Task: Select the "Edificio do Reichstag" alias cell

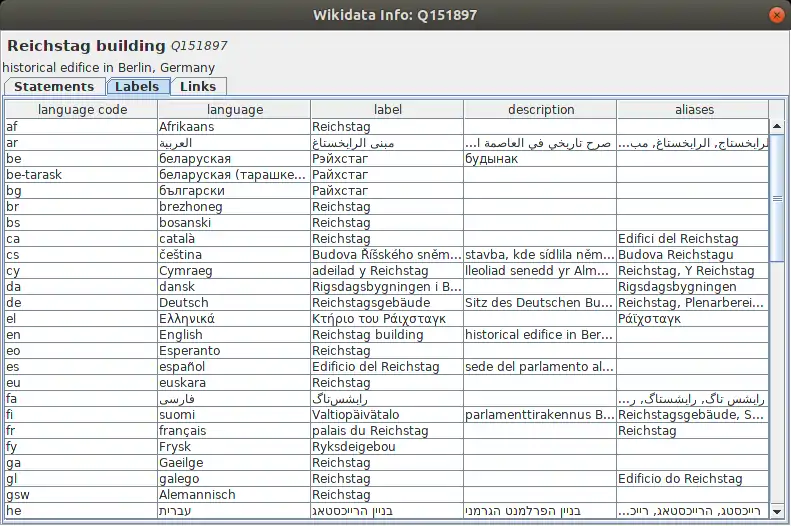Action: pos(693,479)
